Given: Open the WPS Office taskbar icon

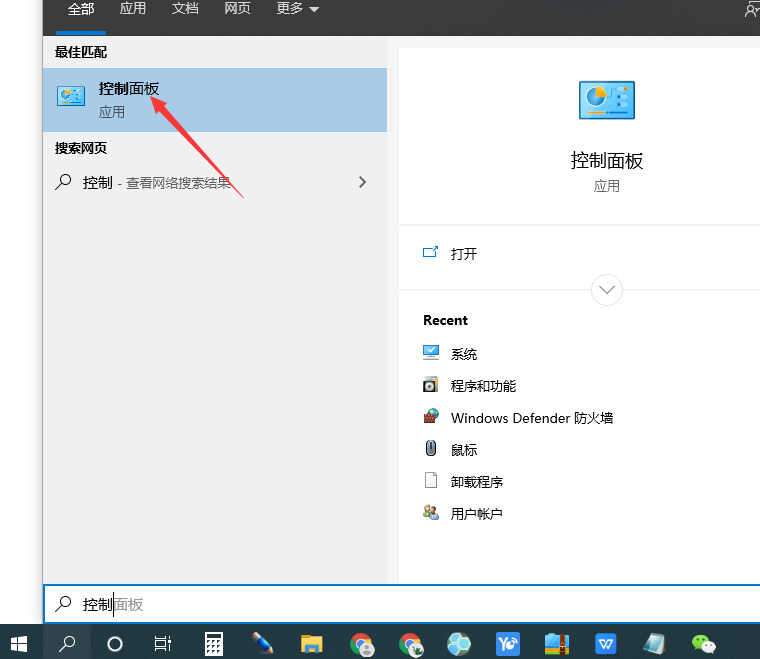Looking at the screenshot, I should 606,644.
